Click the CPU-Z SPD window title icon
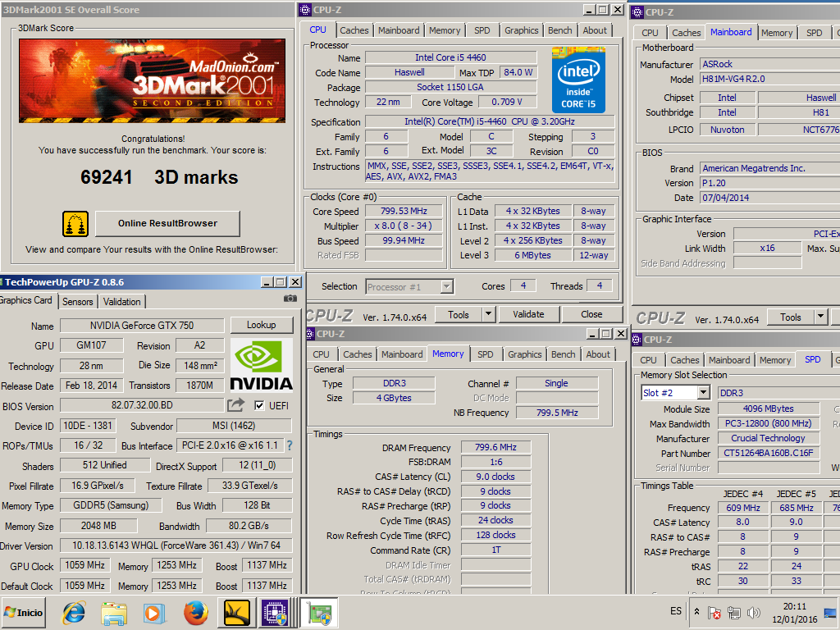Screen dimensions: 840x630 (x=637, y=340)
